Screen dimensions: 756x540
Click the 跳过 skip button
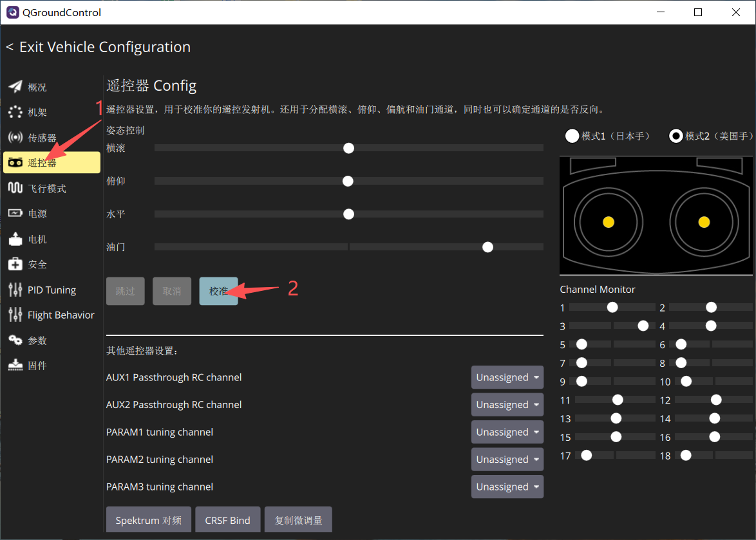[126, 291]
